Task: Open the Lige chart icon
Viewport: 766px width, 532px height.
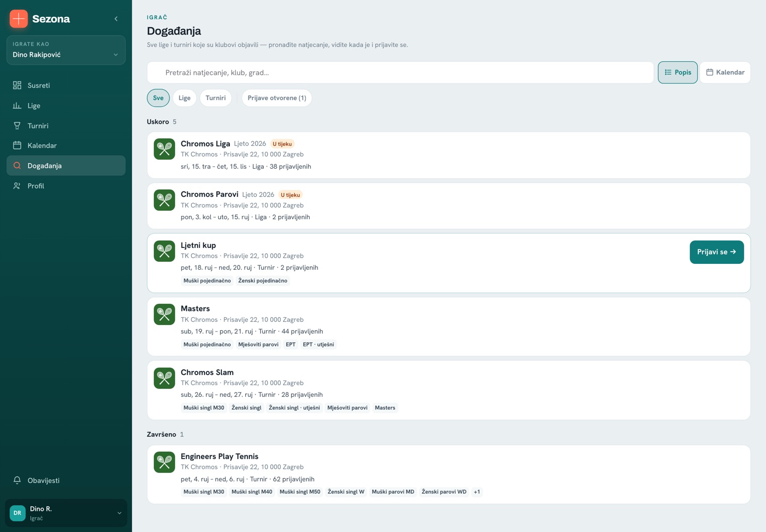Action: pos(17,105)
